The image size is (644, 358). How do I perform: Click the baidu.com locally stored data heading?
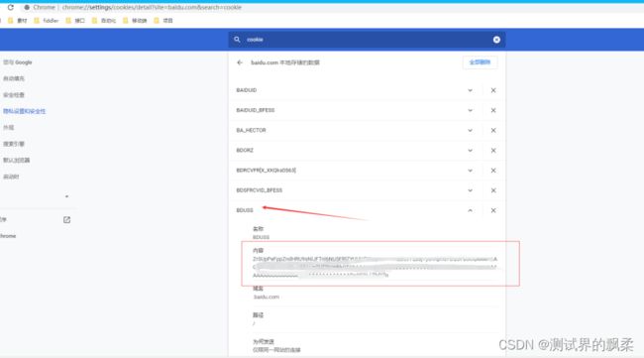pos(285,62)
